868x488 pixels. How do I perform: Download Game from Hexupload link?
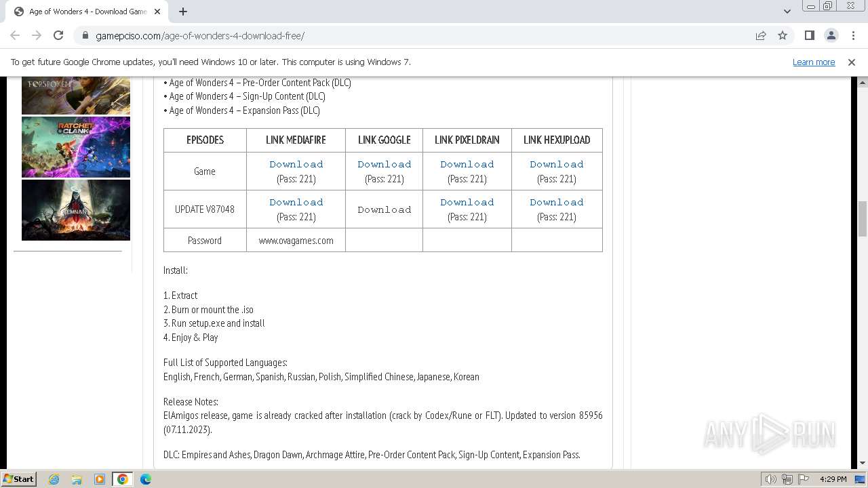[557, 164]
